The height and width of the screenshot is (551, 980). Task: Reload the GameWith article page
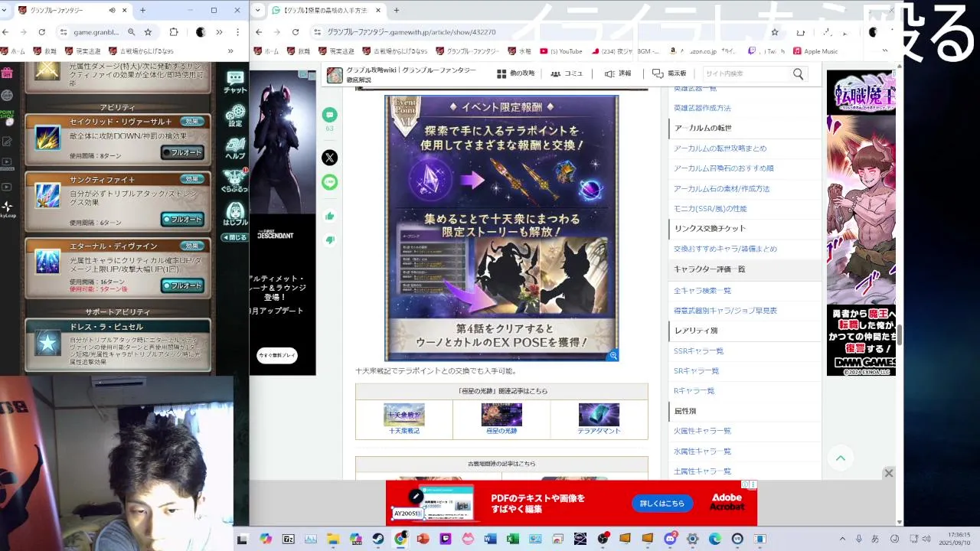[x=296, y=32]
